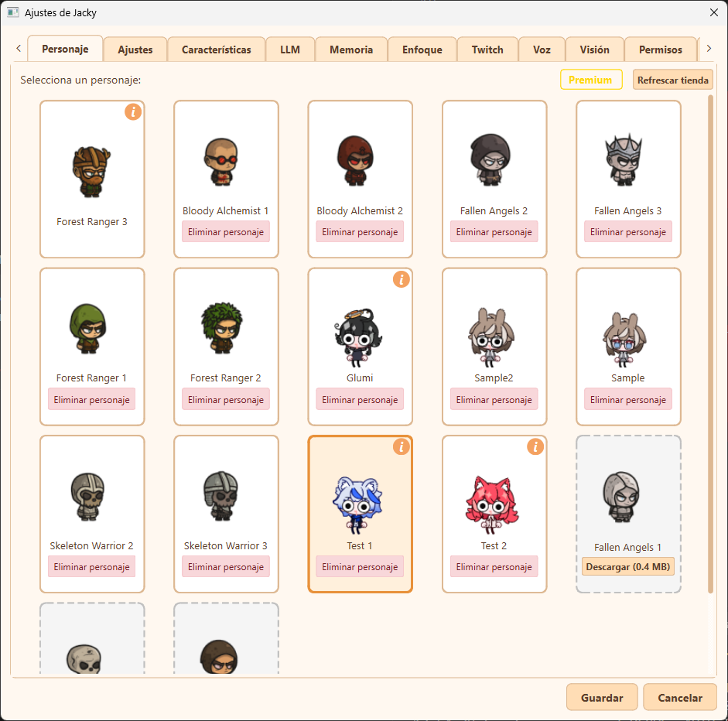Delete Bloody Alchemist 2 with Eliminar personaje
This screenshot has width=728, height=721.
360,231
